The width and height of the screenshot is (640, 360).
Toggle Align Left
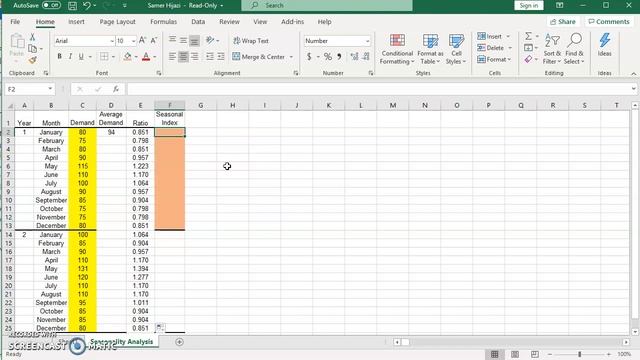pyautogui.click(x=172, y=56)
